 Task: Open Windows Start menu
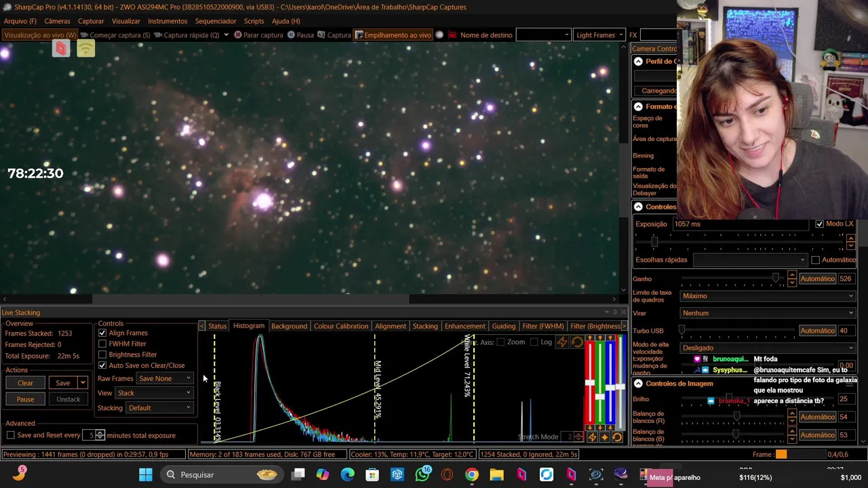(x=146, y=474)
